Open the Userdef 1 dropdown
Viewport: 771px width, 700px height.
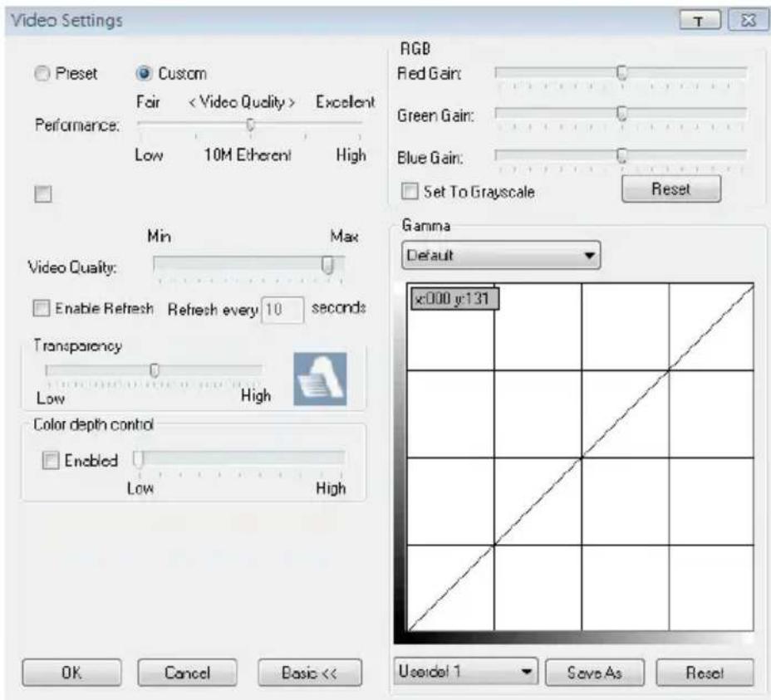pos(465,672)
